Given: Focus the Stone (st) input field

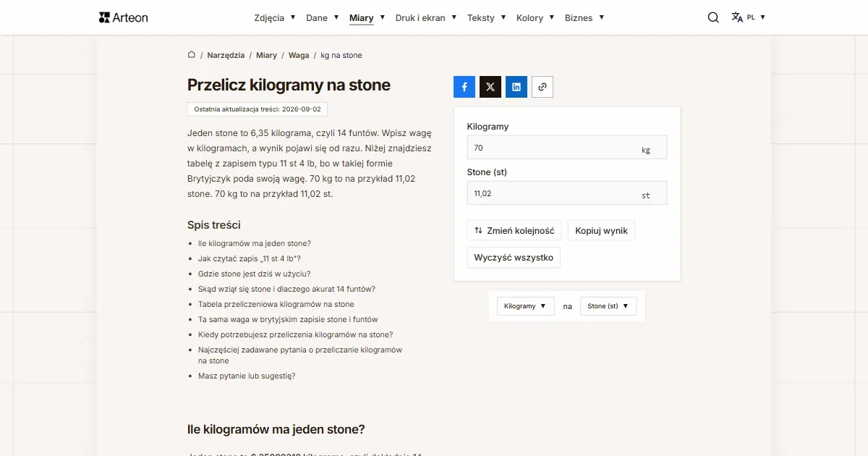Looking at the screenshot, I should [567, 193].
